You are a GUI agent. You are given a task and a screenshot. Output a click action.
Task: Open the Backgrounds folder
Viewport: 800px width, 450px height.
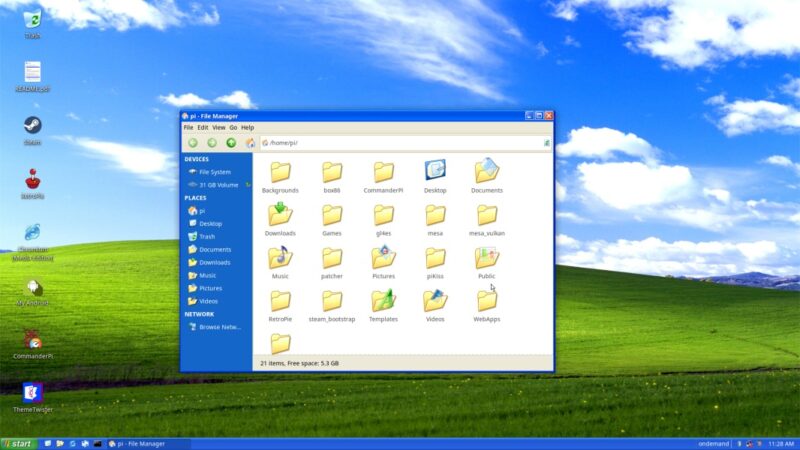pyautogui.click(x=280, y=177)
